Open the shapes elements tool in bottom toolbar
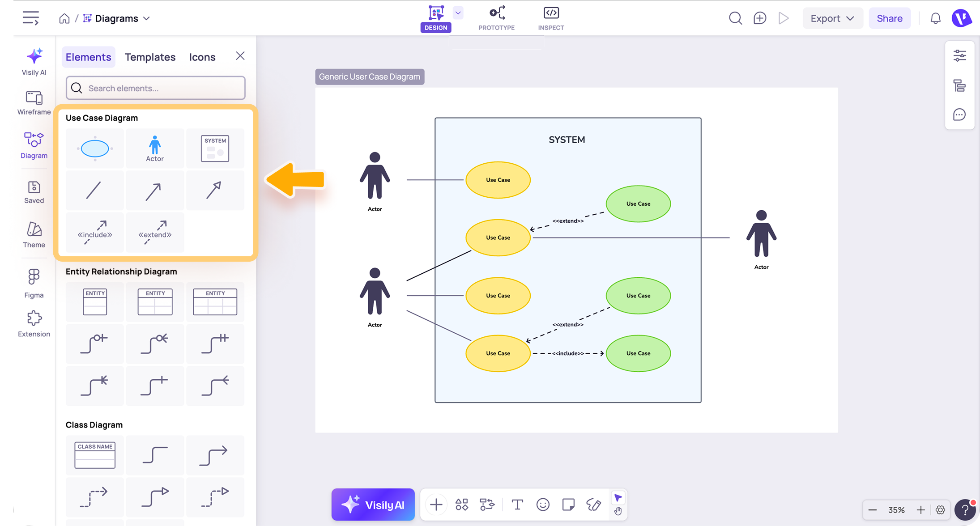 [x=462, y=505]
